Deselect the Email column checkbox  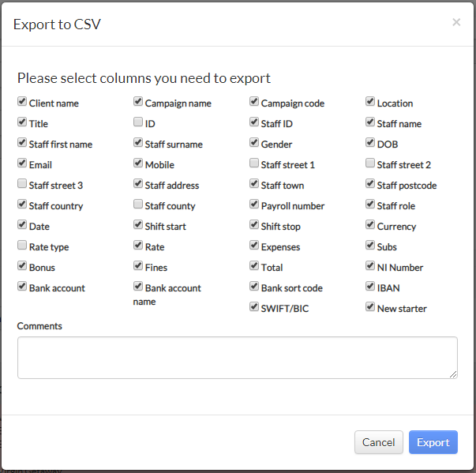[22, 163]
